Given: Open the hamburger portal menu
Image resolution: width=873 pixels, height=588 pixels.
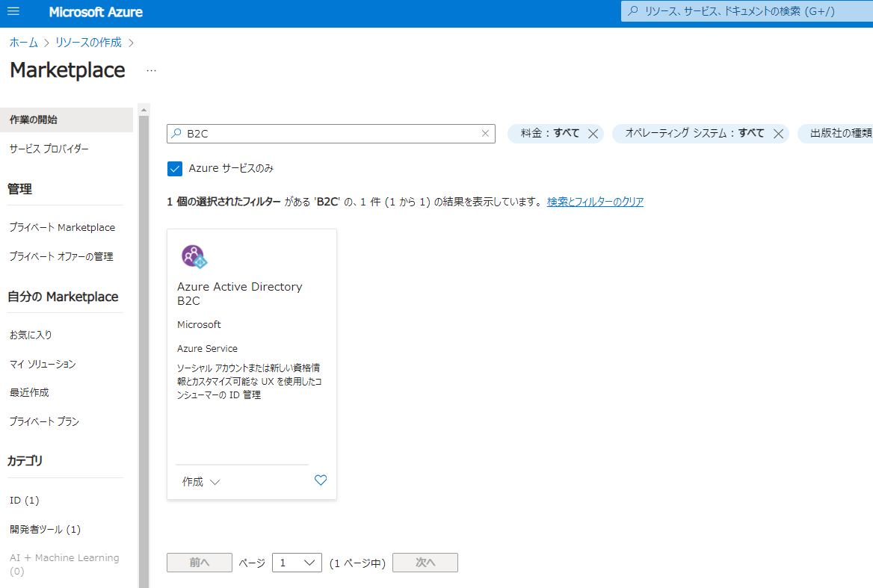Looking at the screenshot, I should (13, 12).
